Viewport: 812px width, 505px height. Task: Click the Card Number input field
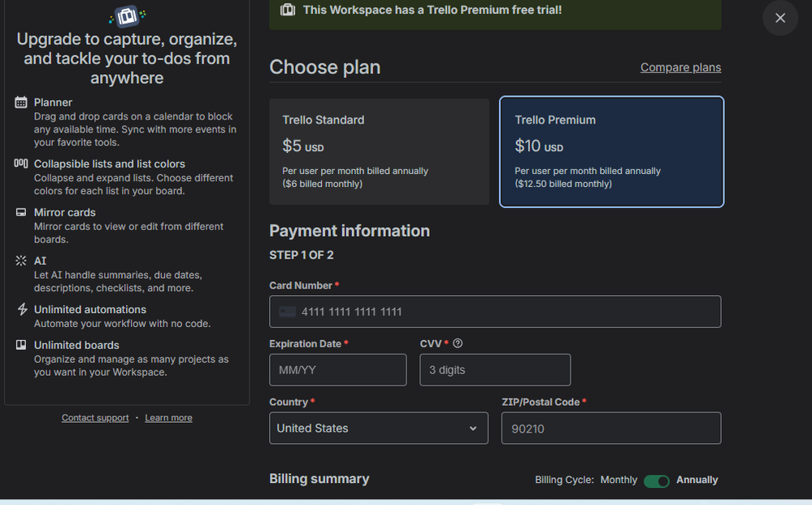coord(495,311)
